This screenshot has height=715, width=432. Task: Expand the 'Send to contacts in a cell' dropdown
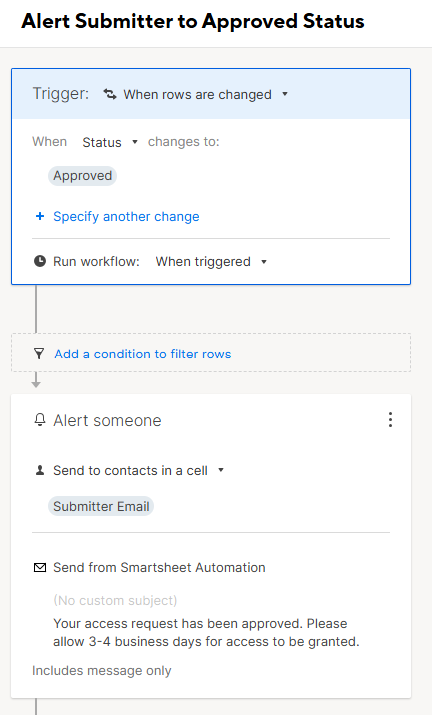[139, 470]
